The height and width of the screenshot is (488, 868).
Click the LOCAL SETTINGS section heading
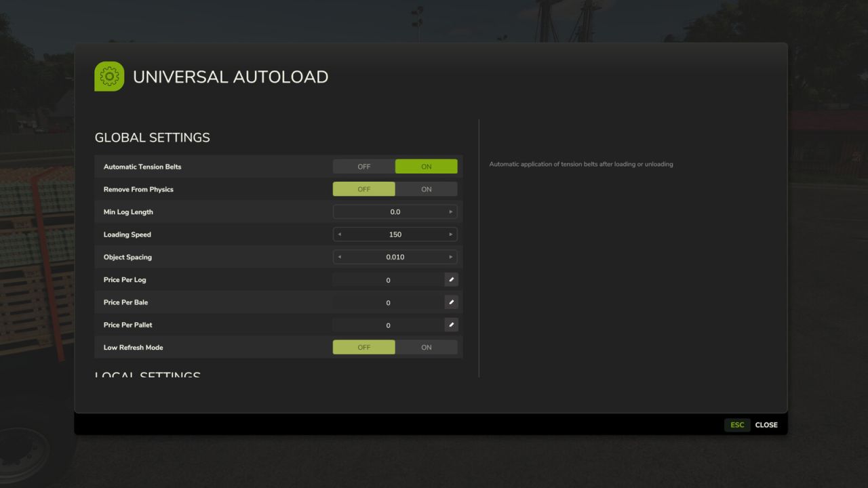[147, 375]
